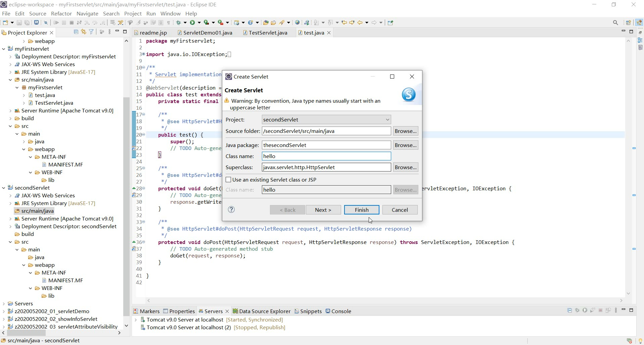Expand Tomcat v9.0 Server at localhost entry

[x=136, y=320]
